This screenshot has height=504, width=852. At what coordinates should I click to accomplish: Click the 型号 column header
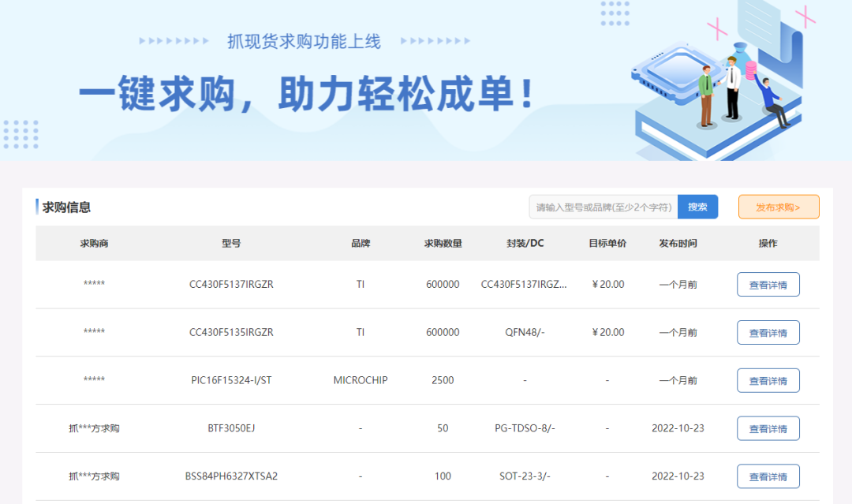(230, 243)
